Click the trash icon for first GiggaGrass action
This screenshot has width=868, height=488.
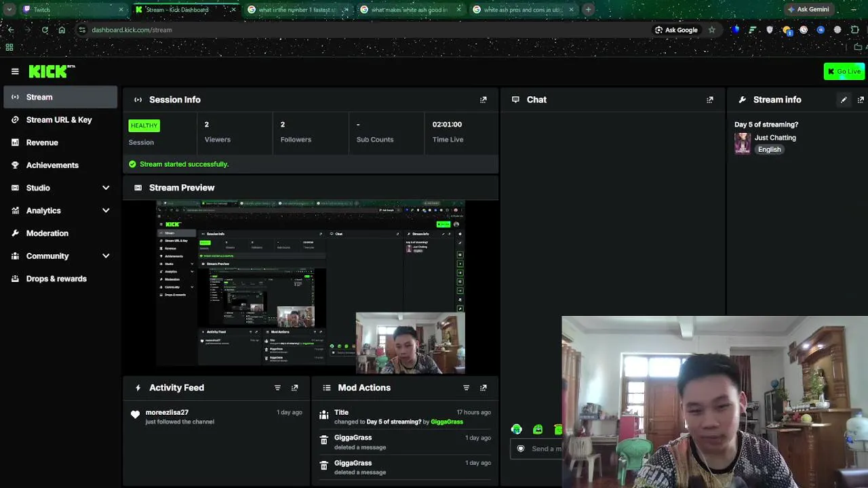click(x=324, y=441)
